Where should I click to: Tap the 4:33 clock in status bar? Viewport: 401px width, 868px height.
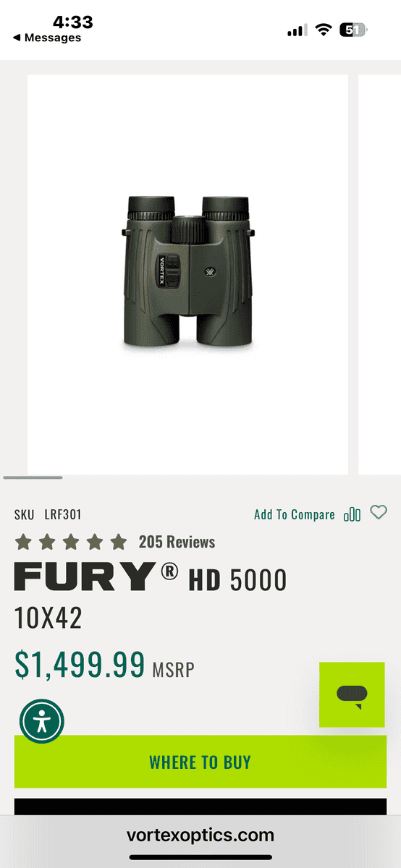coord(72,22)
